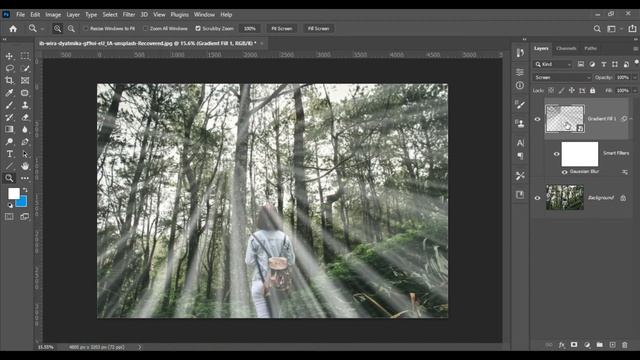
Task: Click the Fit Screen button
Action: tap(282, 29)
